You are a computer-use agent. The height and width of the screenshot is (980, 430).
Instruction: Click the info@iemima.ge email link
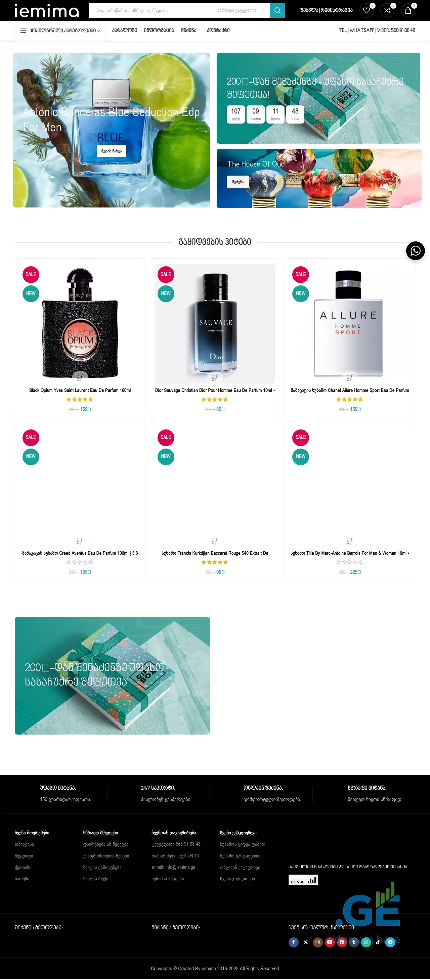point(173,868)
